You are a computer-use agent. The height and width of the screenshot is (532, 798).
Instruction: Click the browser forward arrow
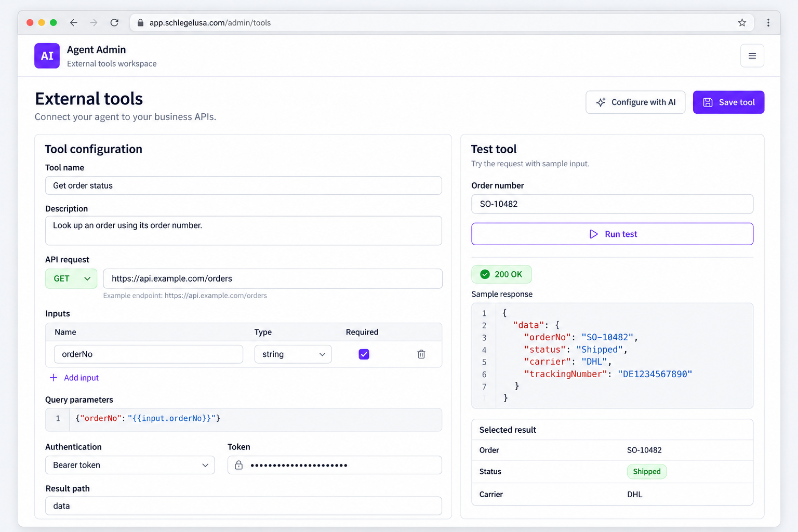point(94,22)
